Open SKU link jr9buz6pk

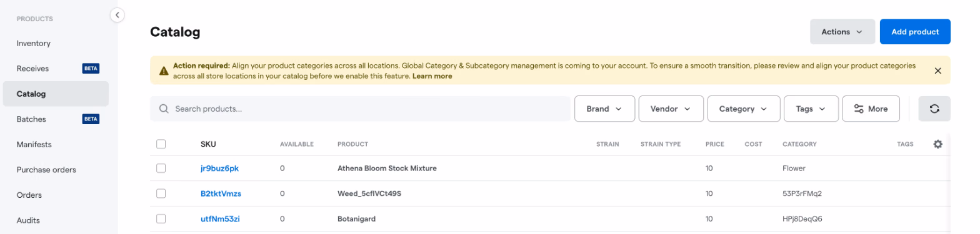coord(220,168)
